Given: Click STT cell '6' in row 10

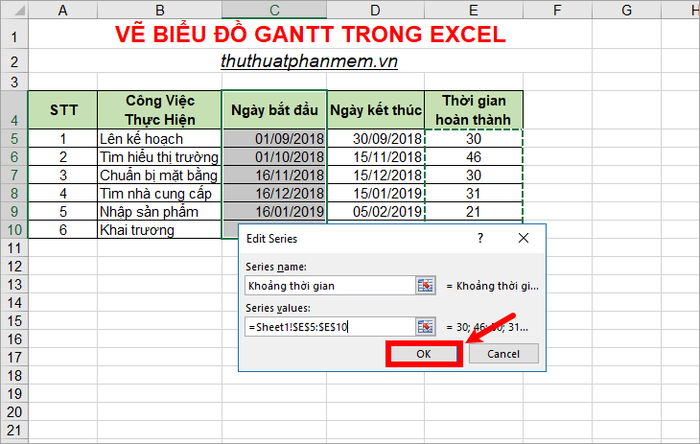Looking at the screenshot, I should pyautogui.click(x=63, y=229).
